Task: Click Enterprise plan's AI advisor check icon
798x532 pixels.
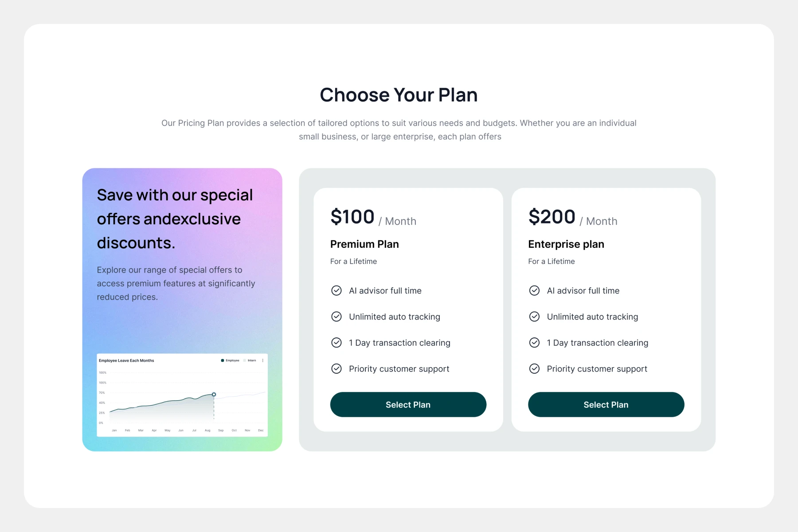Action: (534, 290)
